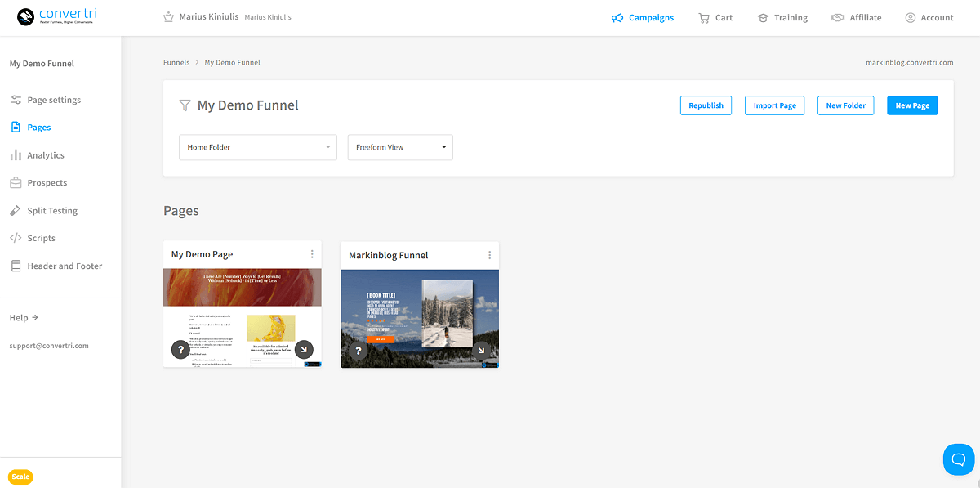Click the star icon beside Marius Kiniulis
The width and height of the screenshot is (980, 488).
click(168, 17)
